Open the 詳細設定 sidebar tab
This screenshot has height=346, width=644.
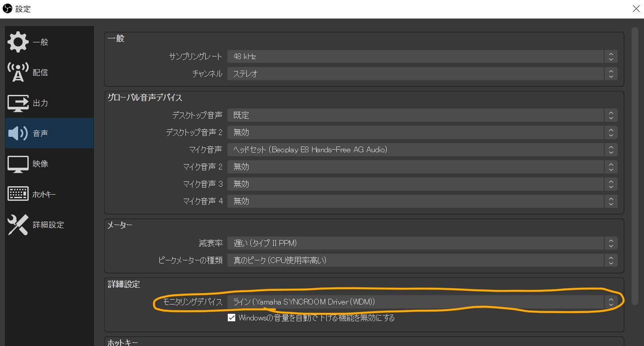click(x=49, y=225)
